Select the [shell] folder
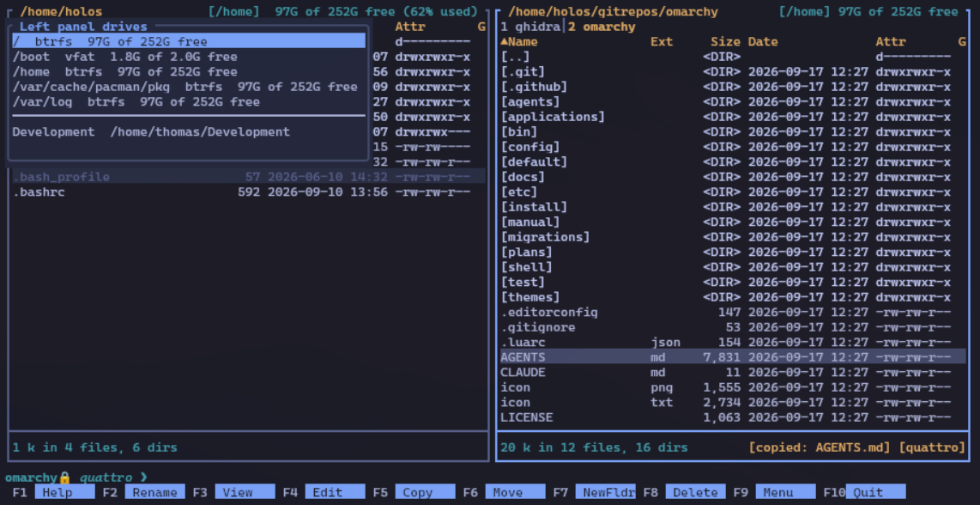 click(733, 267)
